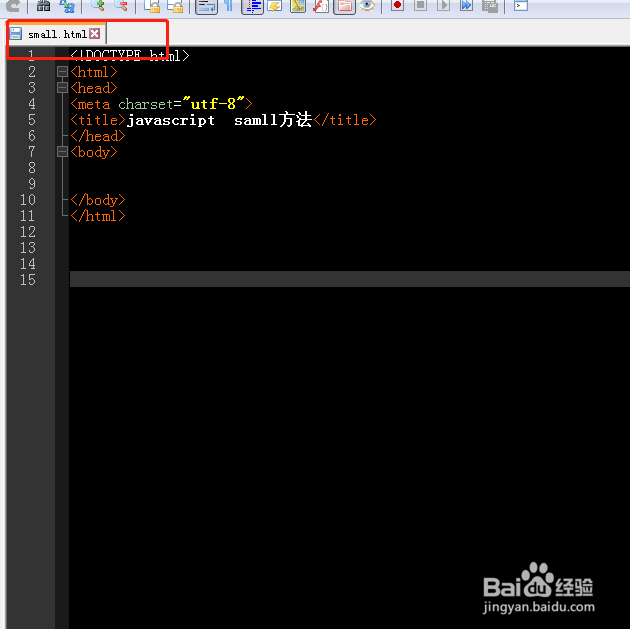Start macro recording with red dot
Viewport: 630px width, 629px height.
397,5
